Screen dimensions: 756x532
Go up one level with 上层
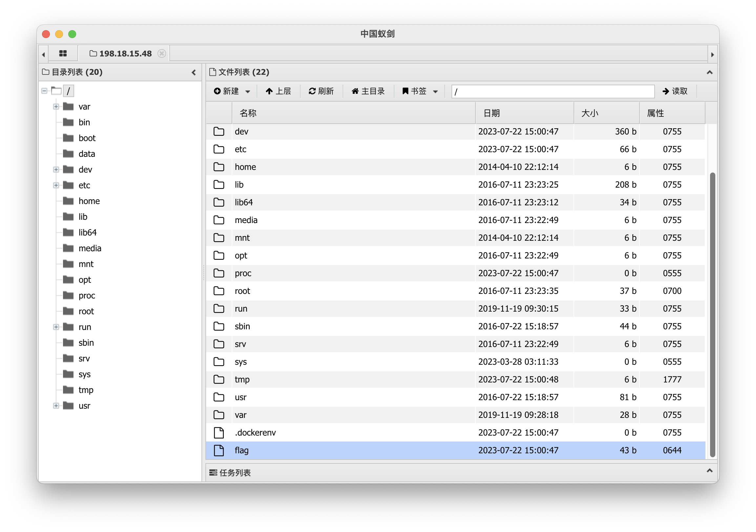pyautogui.click(x=278, y=91)
